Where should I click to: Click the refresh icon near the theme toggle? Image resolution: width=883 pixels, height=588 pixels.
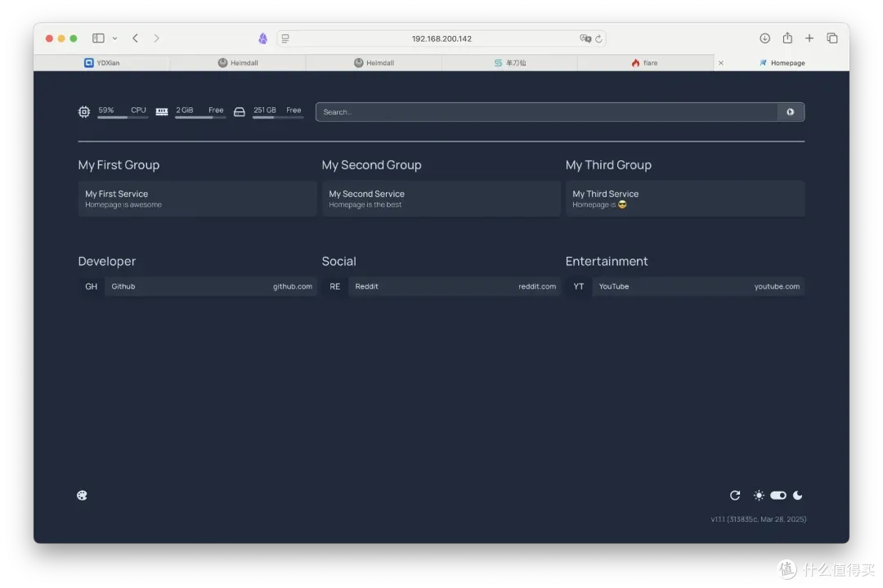735,495
